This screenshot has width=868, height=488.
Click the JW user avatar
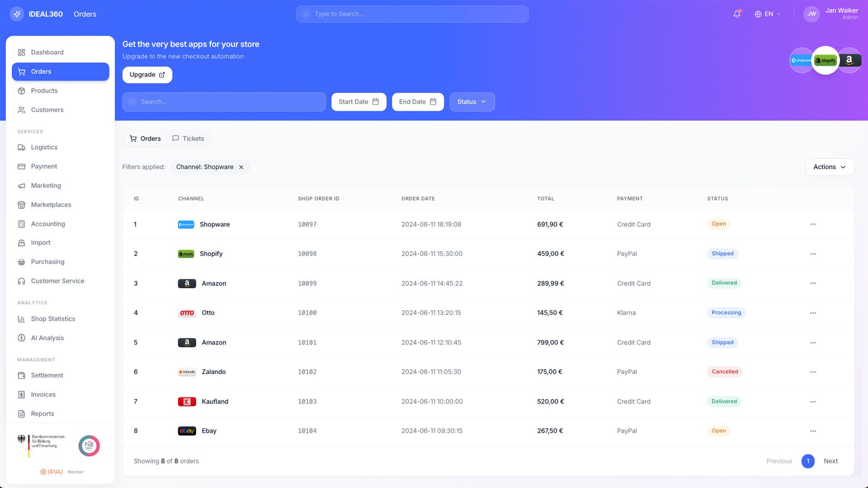pos(811,14)
